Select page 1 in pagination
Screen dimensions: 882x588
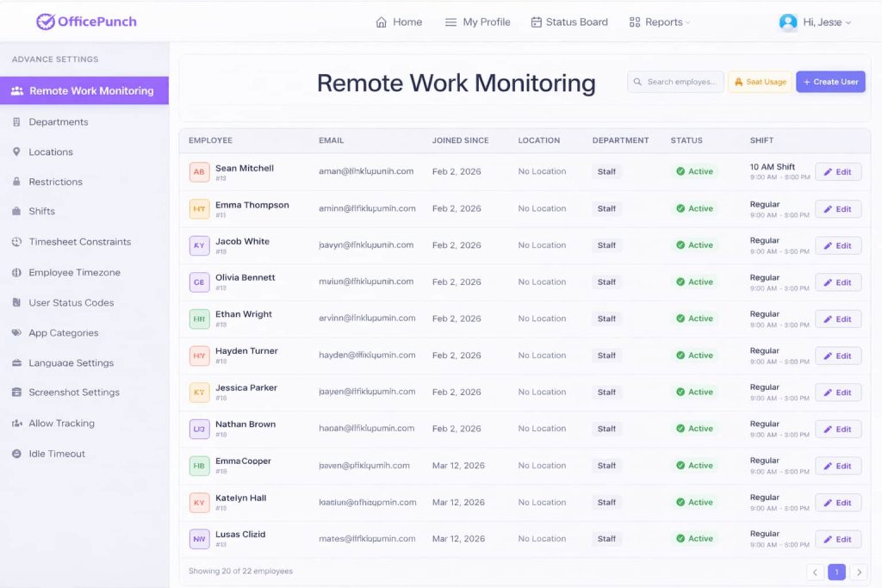(836, 573)
